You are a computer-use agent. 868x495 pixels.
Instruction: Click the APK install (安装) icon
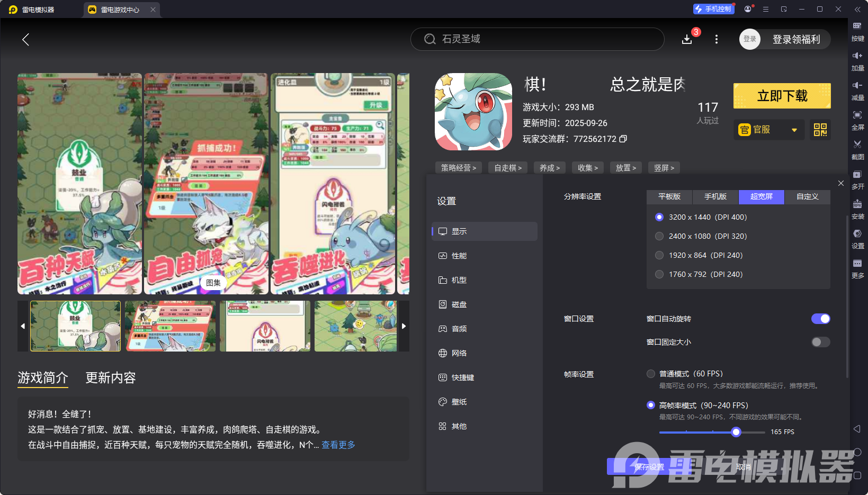[x=858, y=209]
